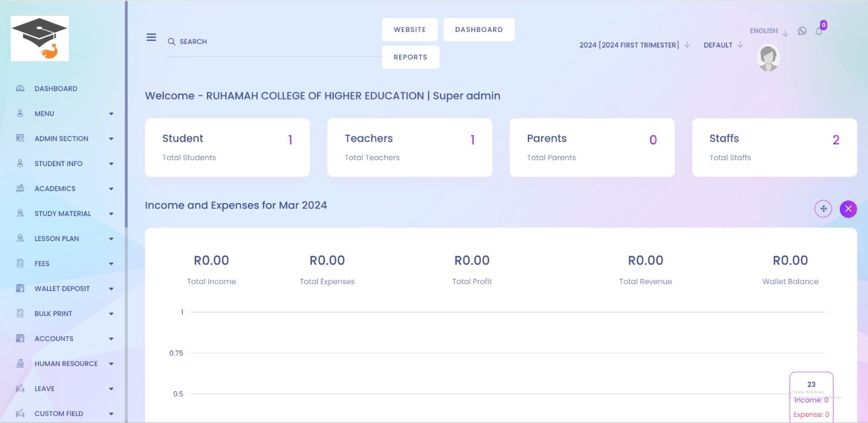Open the Academics sidebar menu
Image resolution: width=868 pixels, height=423 pixels.
[x=55, y=188]
